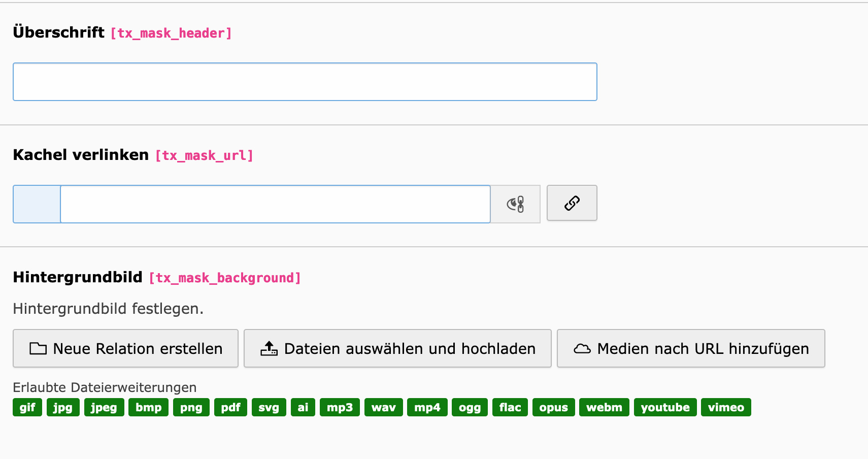Click the folder icon on Neue Relation
Screen dimensions: 868x459
tap(38, 348)
